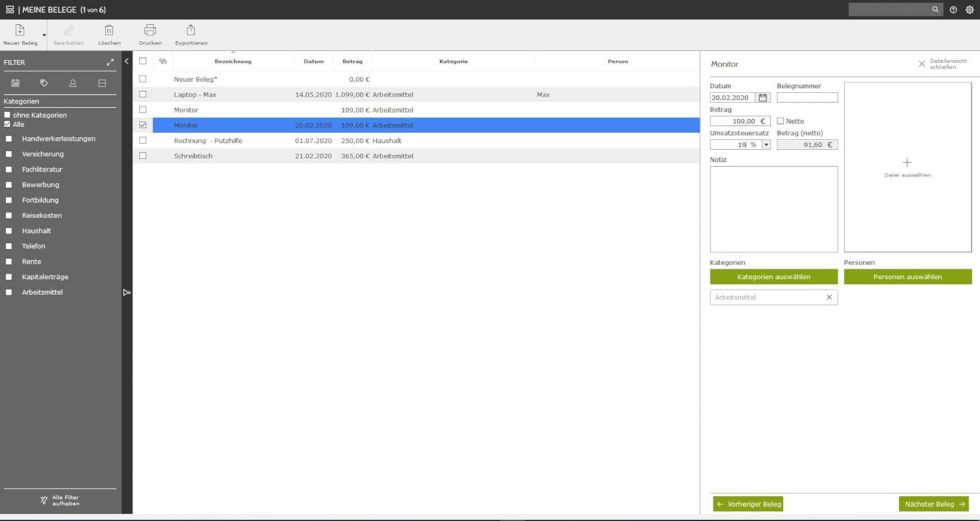
Task: Click the Betrag amount field
Action: [740, 121]
